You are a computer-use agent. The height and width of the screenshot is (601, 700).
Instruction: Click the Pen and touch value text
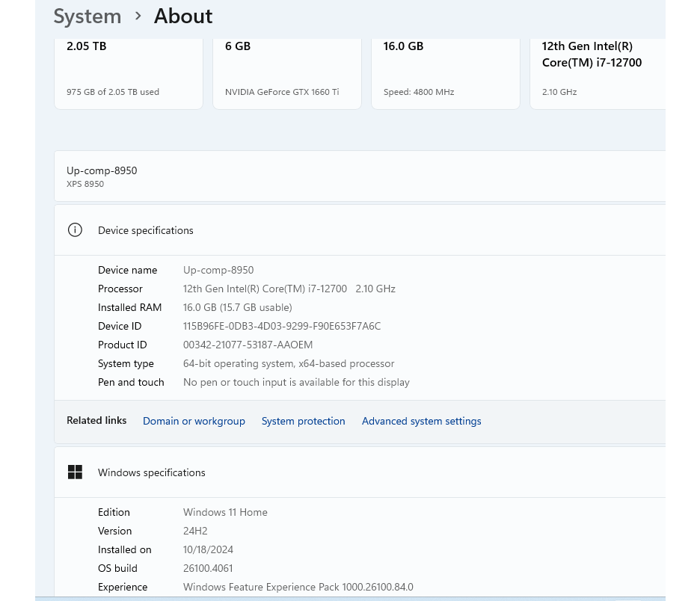pyautogui.click(x=296, y=383)
